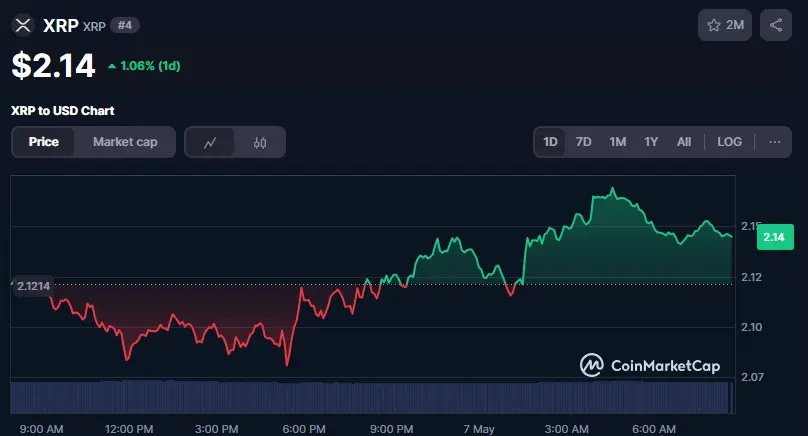Click the 6:00 AM time axis label
The width and height of the screenshot is (808, 436).
coord(654,429)
